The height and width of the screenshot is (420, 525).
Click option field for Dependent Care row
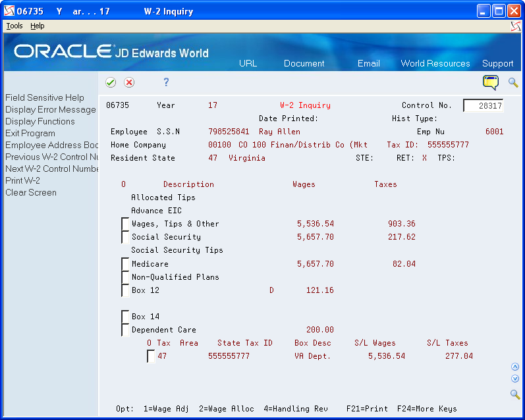point(125,330)
